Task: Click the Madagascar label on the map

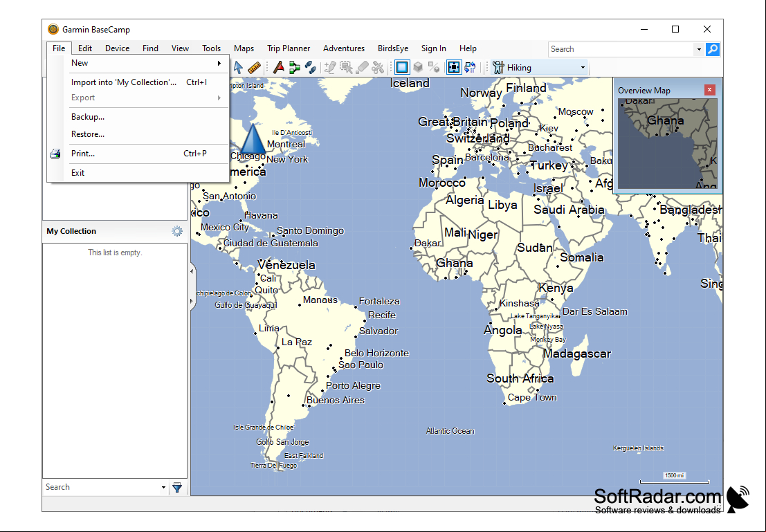Action: [577, 354]
